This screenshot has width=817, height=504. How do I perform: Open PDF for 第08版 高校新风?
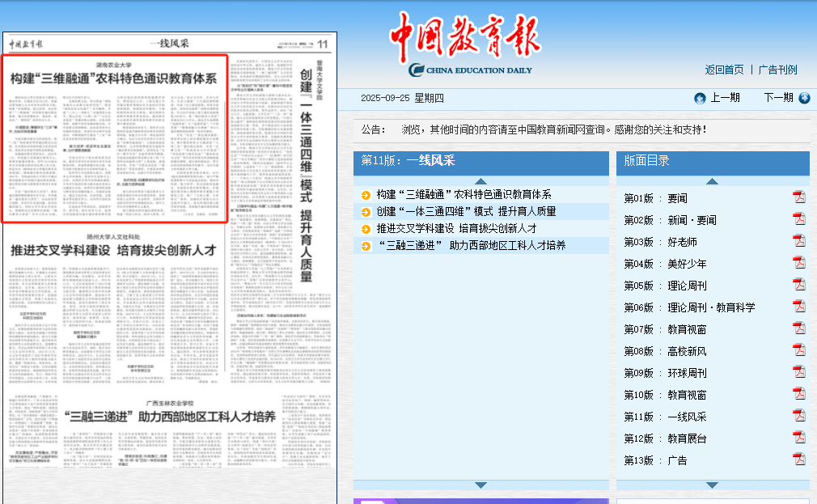tap(798, 350)
